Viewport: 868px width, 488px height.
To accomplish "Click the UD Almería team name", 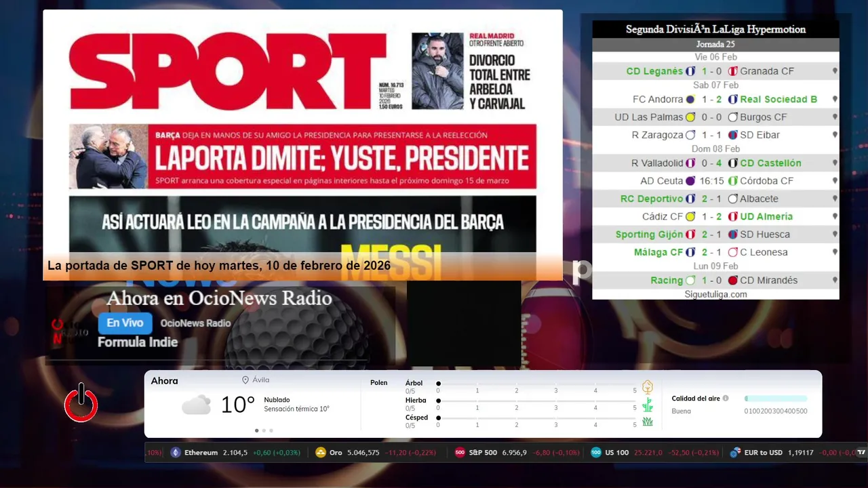I will coord(766,217).
